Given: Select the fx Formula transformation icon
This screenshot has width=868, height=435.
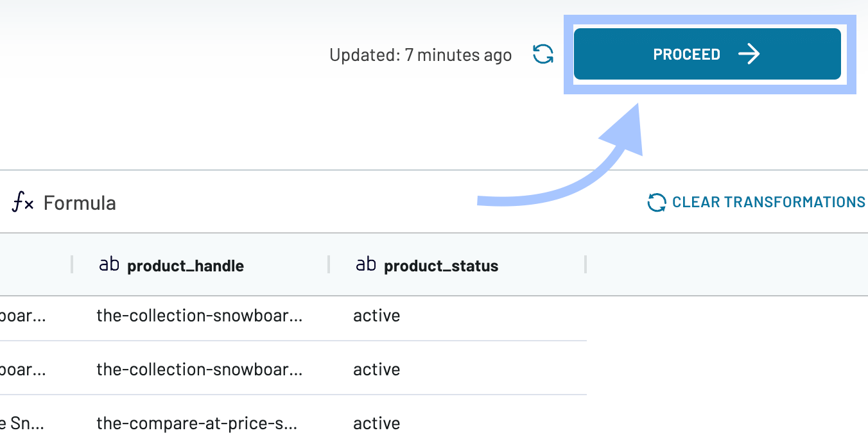Looking at the screenshot, I should click(21, 202).
